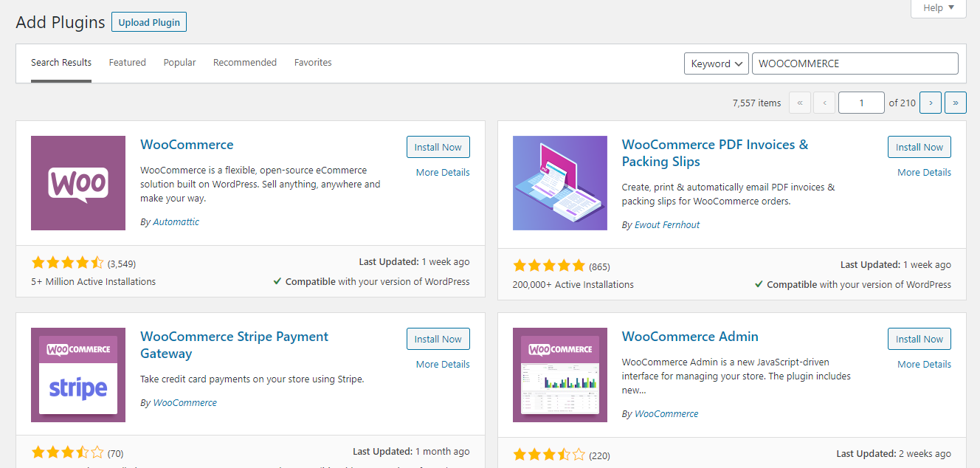Image resolution: width=980 pixels, height=468 pixels.
Task: View More Details for PDF Invoices plugin
Action: [924, 172]
